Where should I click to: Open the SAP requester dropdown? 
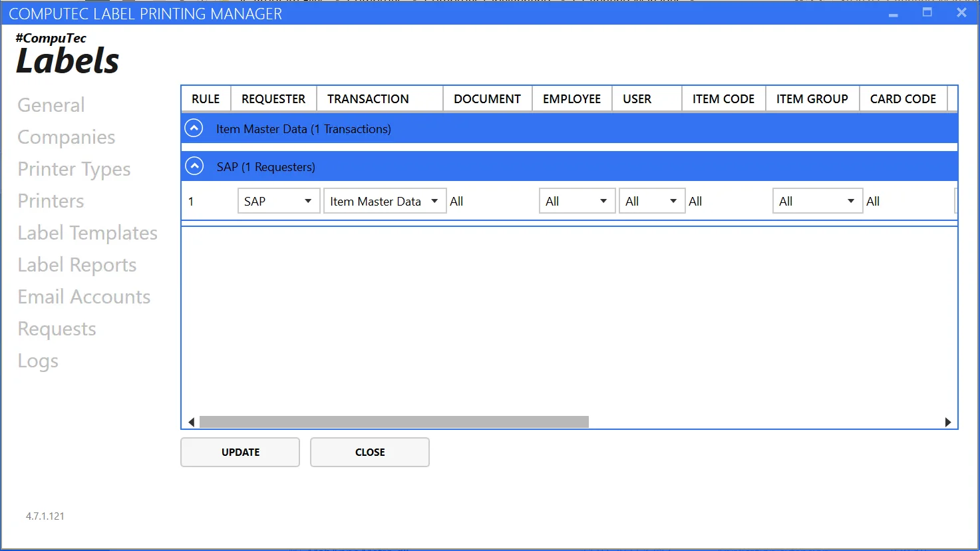point(279,201)
